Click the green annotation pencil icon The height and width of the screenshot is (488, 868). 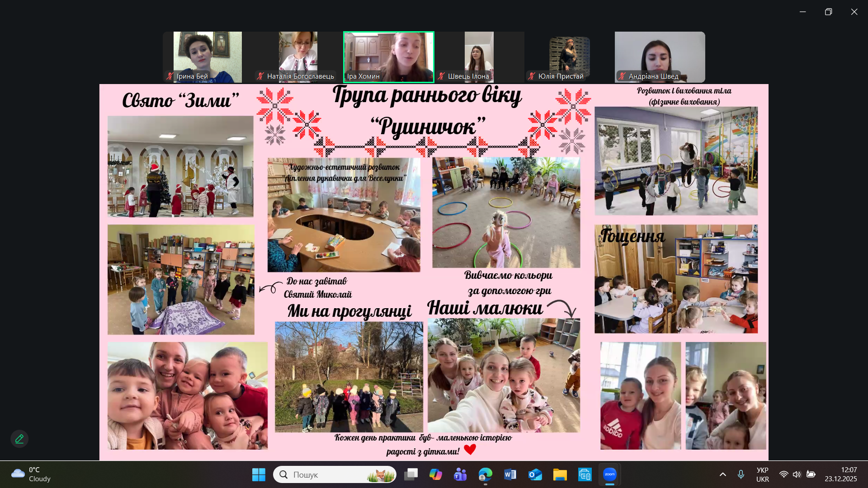pos(19,439)
